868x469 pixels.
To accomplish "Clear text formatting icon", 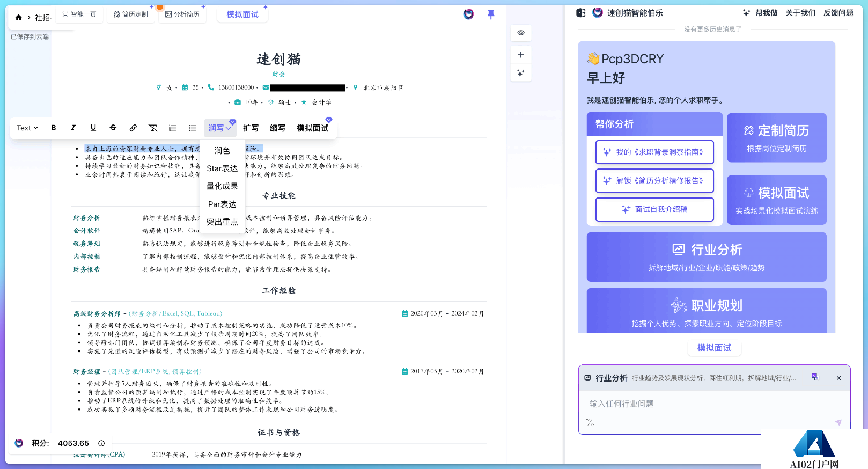I will click(153, 128).
